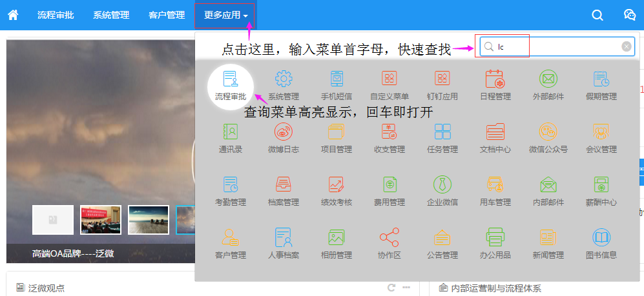Open search with the top bar magnifier icon
Screen dimensions: 644x296
(597, 15)
